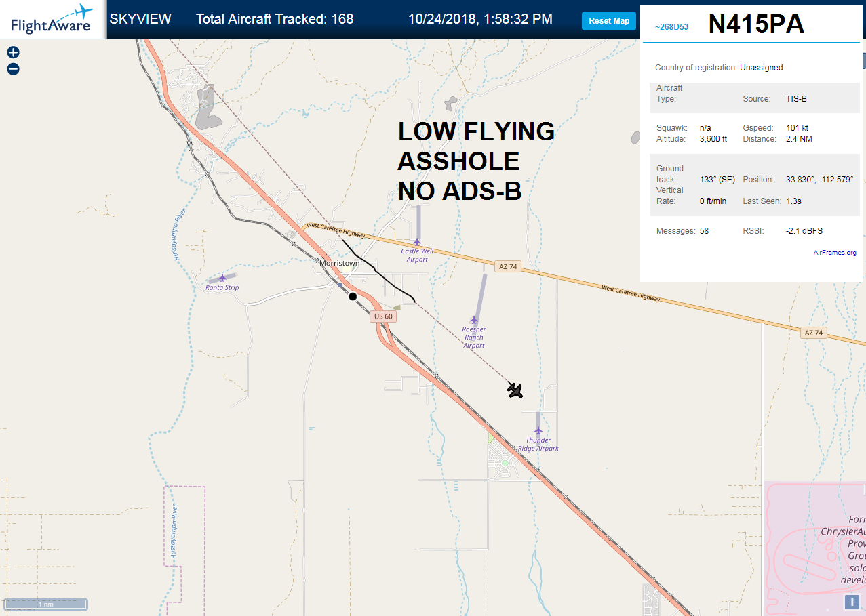Click the Total Aircraft Tracked counter

(275, 19)
